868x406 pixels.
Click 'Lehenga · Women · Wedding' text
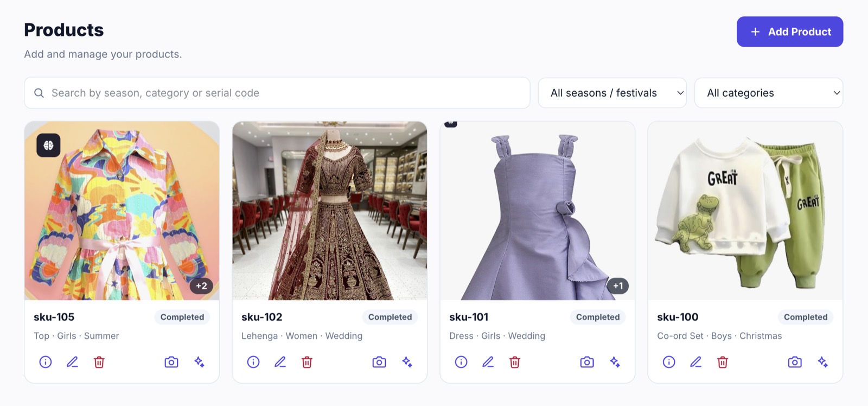[302, 336]
